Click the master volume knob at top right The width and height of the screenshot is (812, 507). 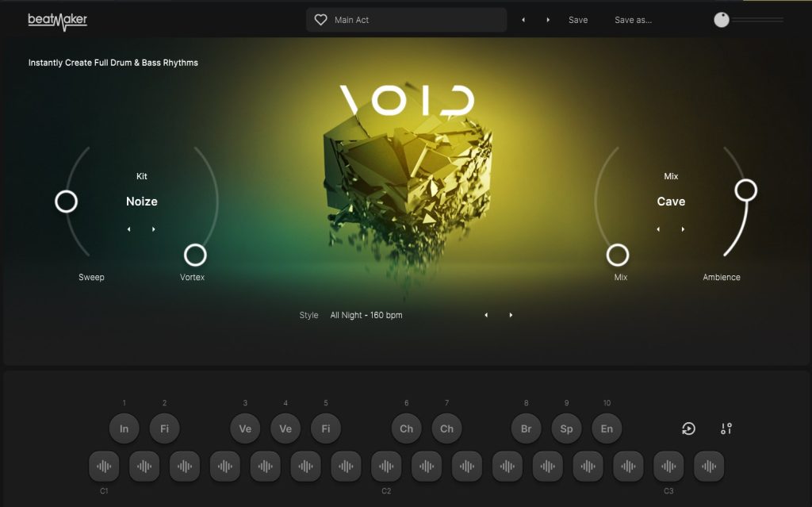[x=722, y=20]
